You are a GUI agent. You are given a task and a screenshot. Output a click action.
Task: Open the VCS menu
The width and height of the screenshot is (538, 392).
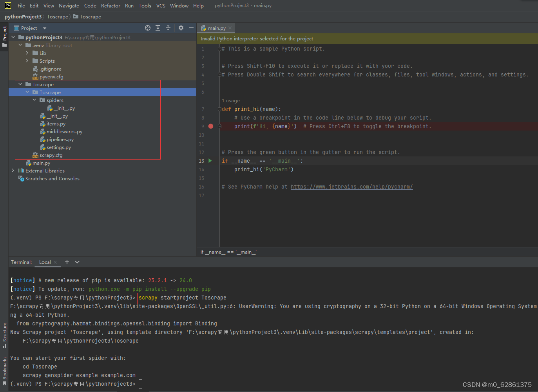pos(161,5)
